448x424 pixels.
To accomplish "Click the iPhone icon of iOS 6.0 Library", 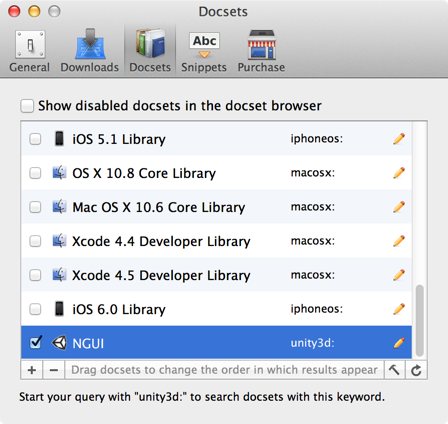I will click(x=59, y=309).
